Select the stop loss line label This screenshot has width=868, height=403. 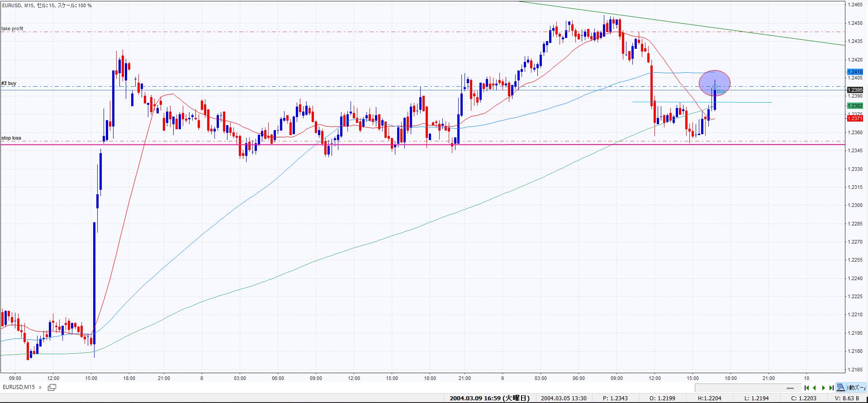11,138
